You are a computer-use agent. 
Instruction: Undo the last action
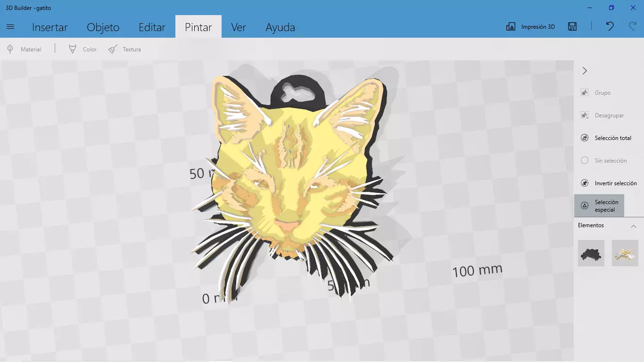tap(610, 26)
